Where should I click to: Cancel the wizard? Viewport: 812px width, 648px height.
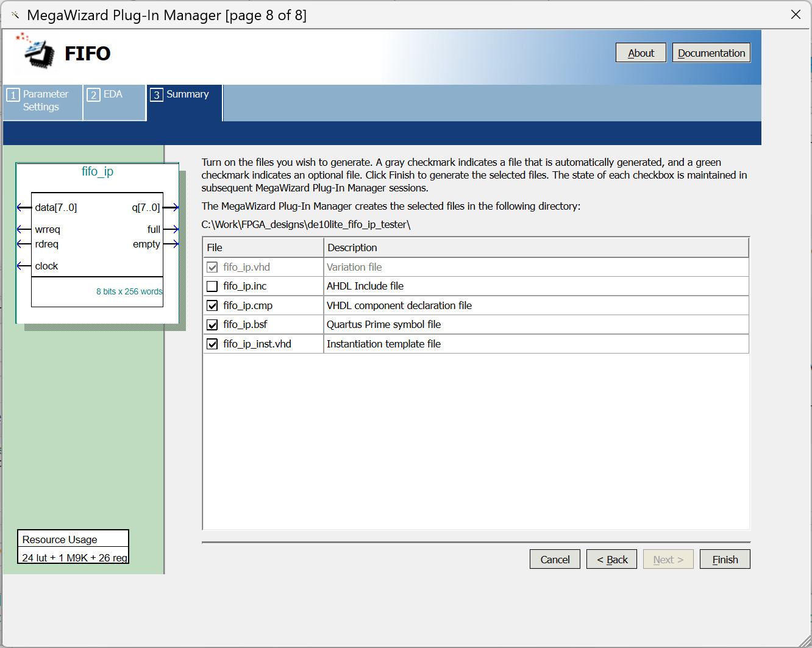tap(555, 560)
